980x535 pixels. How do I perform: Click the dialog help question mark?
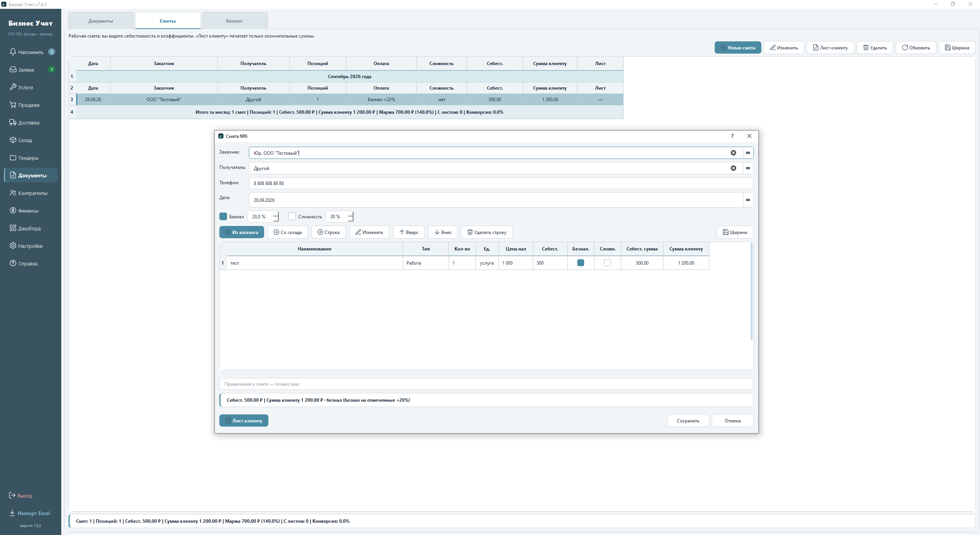[x=732, y=136]
